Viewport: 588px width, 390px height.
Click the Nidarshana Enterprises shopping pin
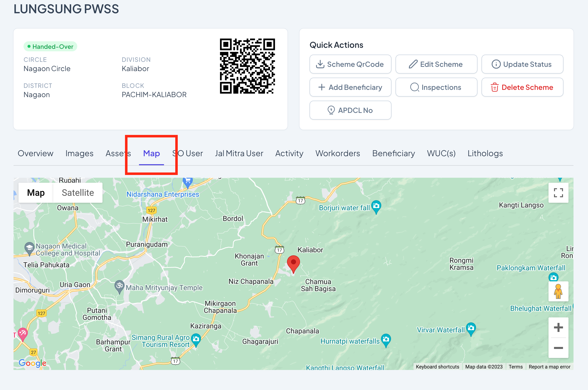click(187, 183)
